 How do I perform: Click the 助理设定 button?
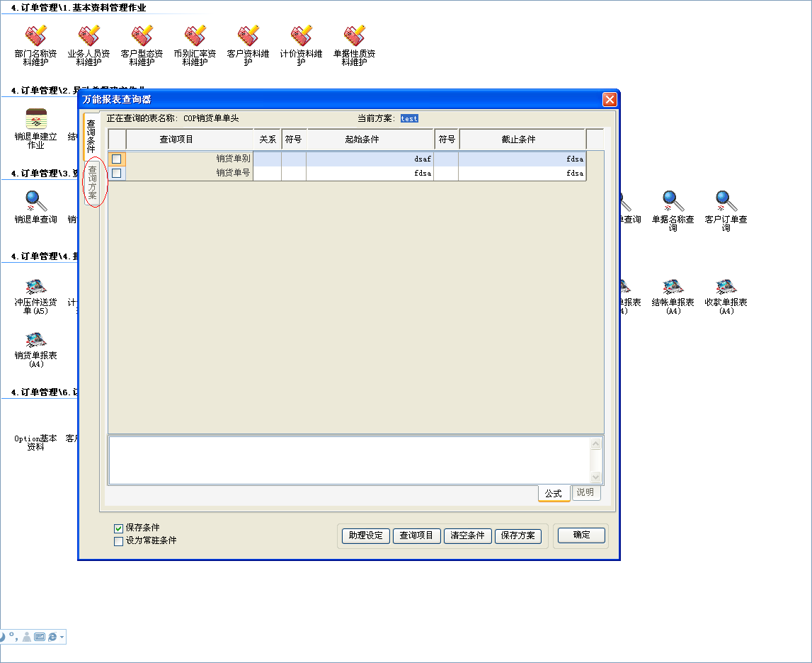point(365,535)
